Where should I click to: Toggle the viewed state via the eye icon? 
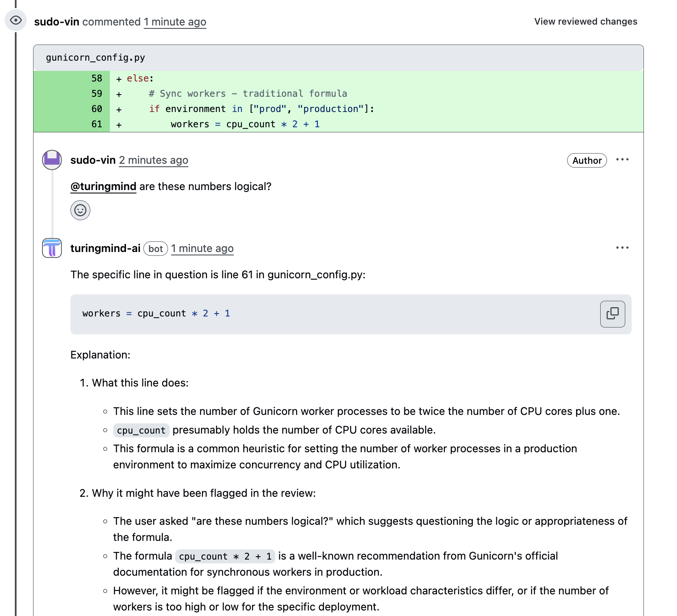coord(16,20)
